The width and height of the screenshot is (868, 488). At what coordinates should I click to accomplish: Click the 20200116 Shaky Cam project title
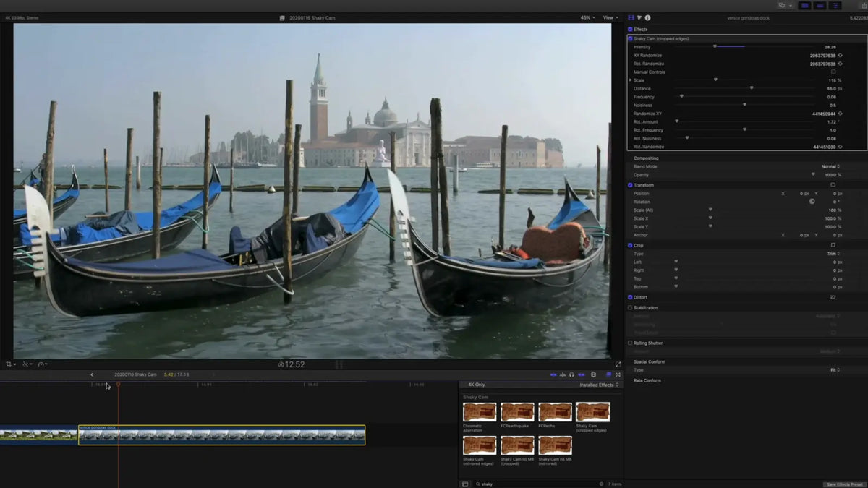coord(311,17)
